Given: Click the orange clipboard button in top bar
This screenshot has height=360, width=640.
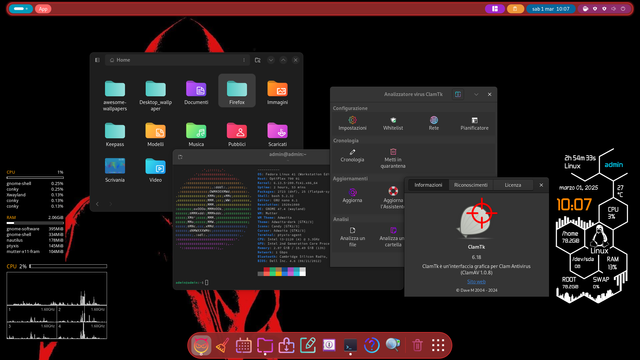Looking at the screenshot, I should coord(515,9).
